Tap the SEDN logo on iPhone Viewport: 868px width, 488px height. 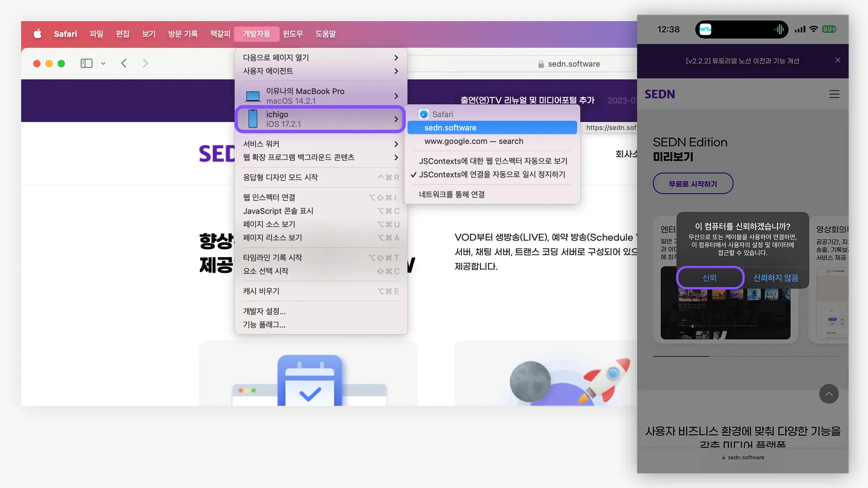(659, 94)
